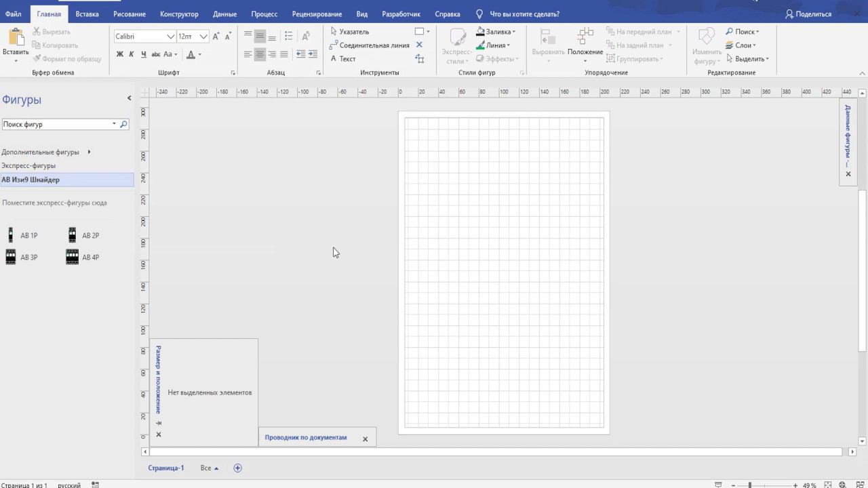Open the Line (Линия) color menu
Image resolution: width=868 pixels, height=488 pixels.
pos(493,45)
